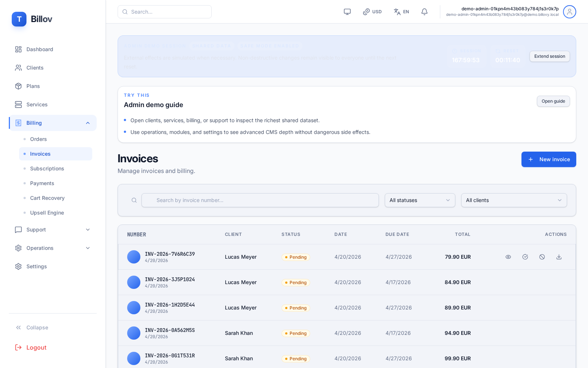Click the invoice number search field
The width and height of the screenshot is (588, 368).
click(260, 200)
